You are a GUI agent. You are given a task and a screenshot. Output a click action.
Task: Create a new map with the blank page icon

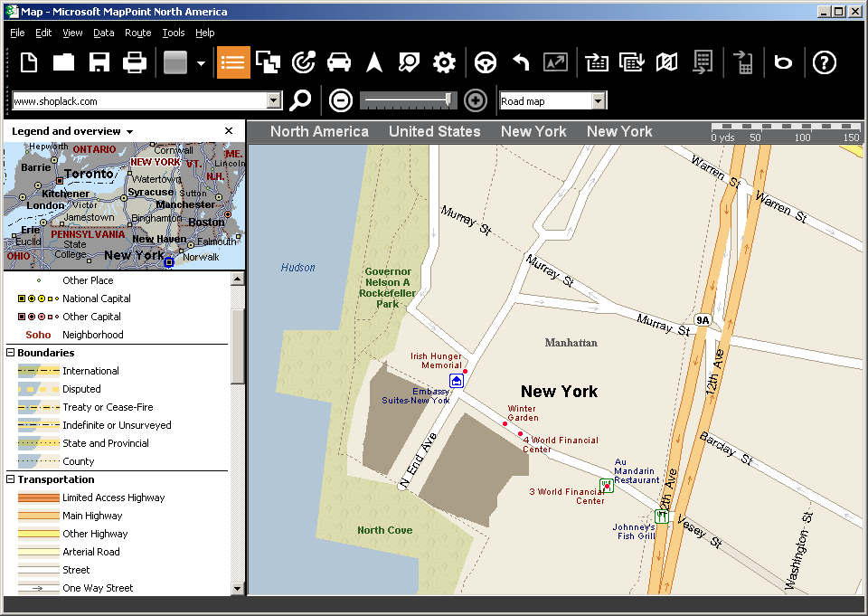[29, 62]
